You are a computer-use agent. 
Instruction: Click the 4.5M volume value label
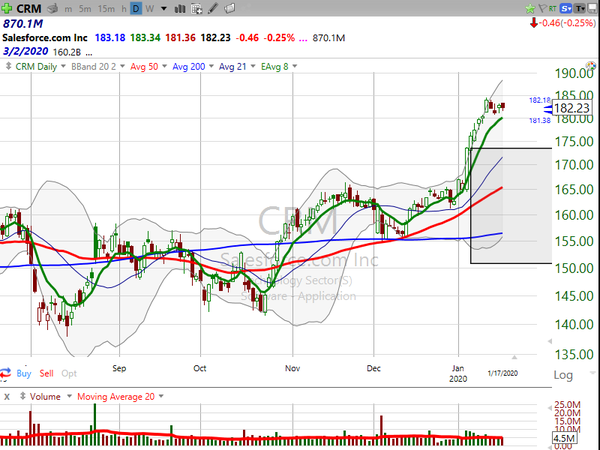(x=564, y=438)
